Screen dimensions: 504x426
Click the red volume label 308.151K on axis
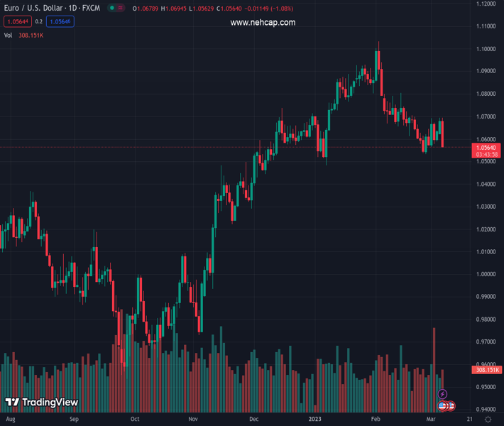[x=486, y=370]
